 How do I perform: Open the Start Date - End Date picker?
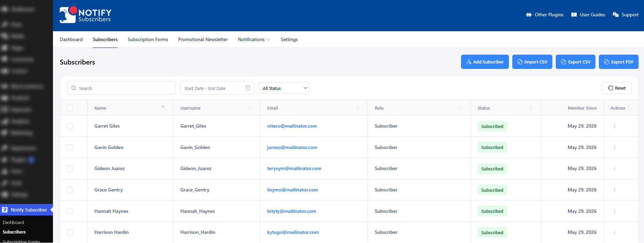coord(217,88)
